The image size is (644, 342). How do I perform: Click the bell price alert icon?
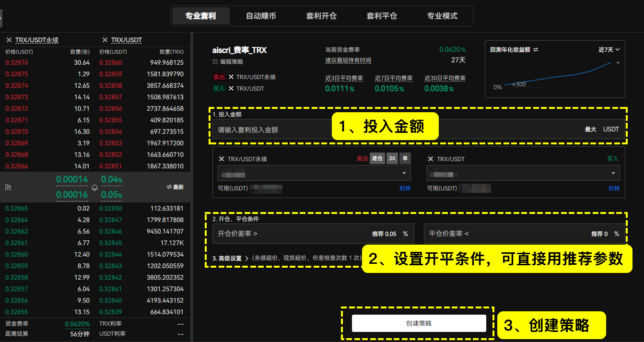click(x=94, y=187)
